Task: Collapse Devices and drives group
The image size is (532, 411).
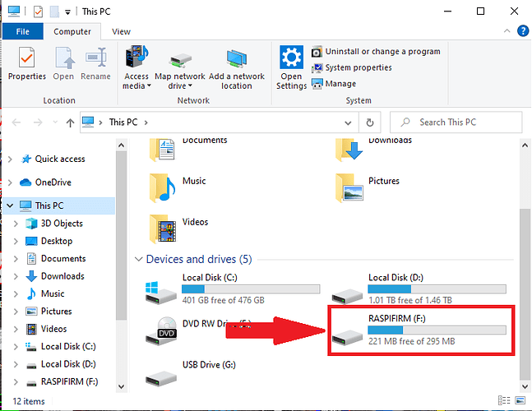Action: 138,260
